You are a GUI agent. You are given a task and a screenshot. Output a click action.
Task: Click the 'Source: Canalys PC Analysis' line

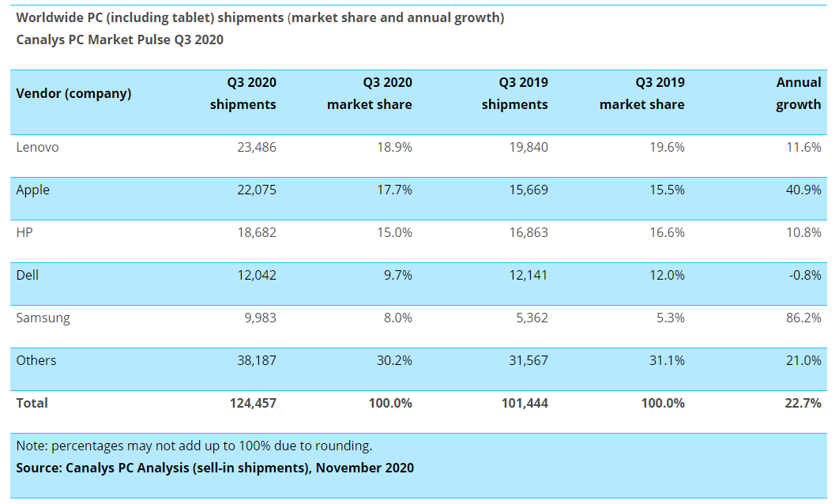tap(215, 468)
